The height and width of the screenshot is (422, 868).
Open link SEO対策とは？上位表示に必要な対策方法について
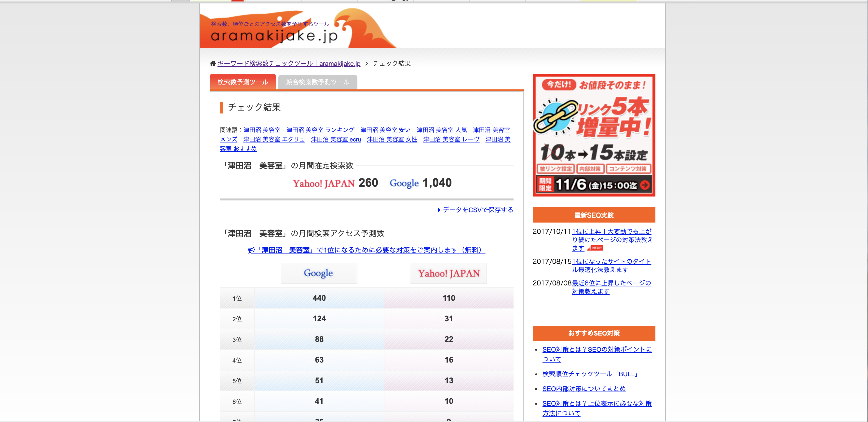597,408
